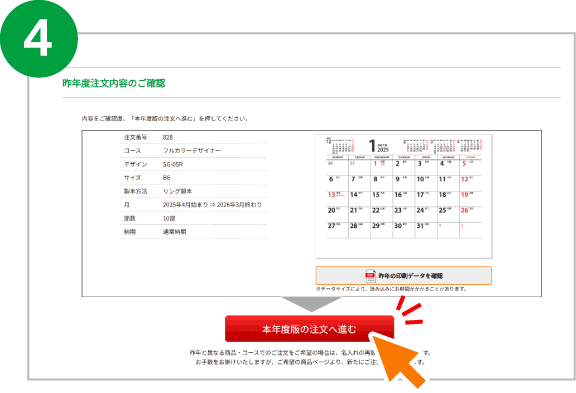Click day 31 in the calendar preview
Screen dimensions: 576x393
tap(420, 226)
